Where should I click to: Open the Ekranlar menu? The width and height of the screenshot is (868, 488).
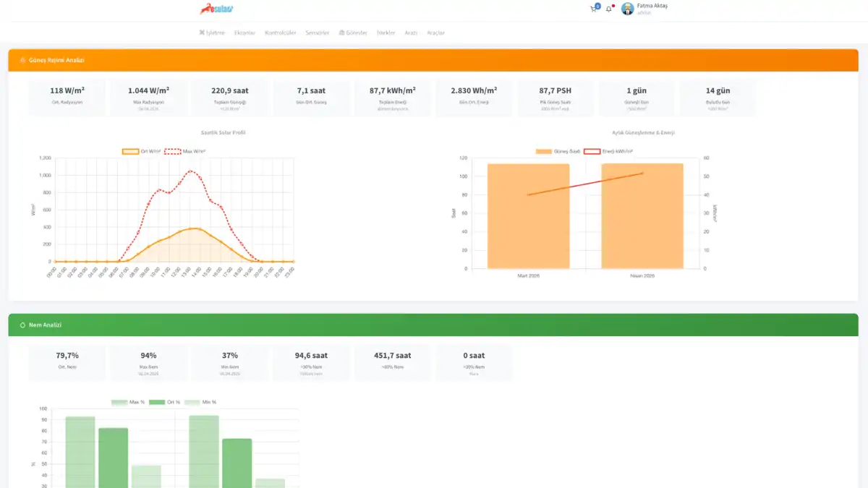pos(245,33)
